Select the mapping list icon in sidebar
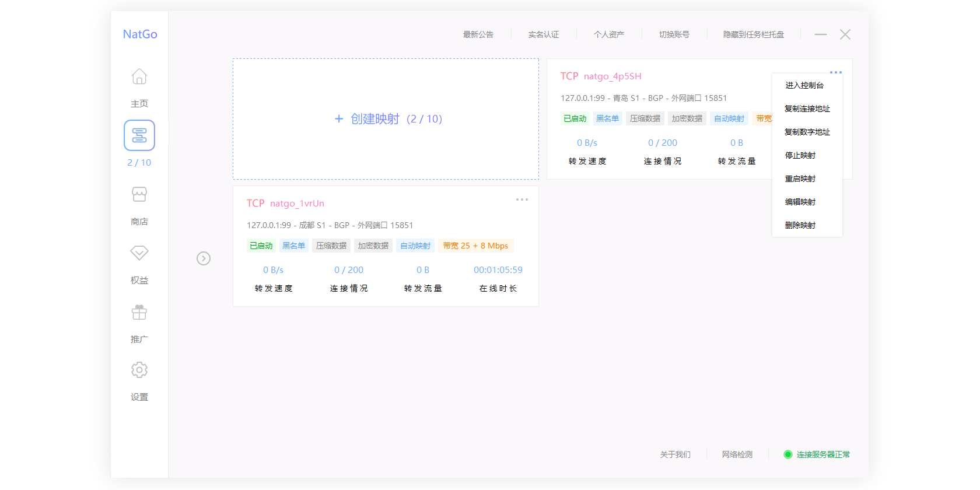Image resolution: width=980 pixels, height=490 pixels. pos(139,135)
